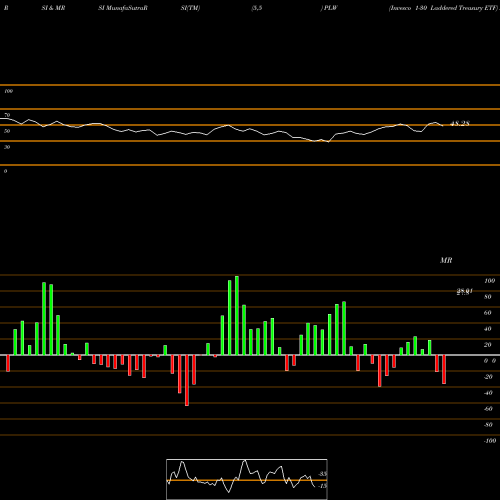This screenshot has width=500, height=500.
Task: Click the 60 label on the MR axis
Action: [x=488, y=313]
